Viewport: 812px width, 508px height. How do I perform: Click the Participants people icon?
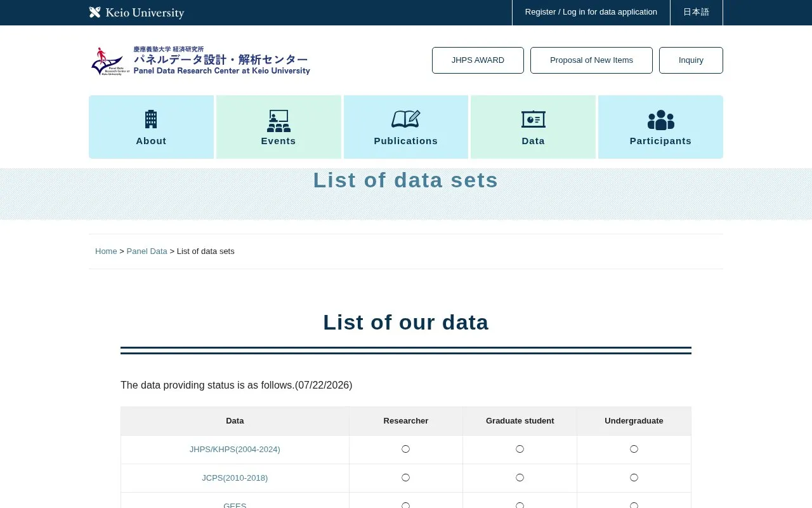tap(660, 119)
